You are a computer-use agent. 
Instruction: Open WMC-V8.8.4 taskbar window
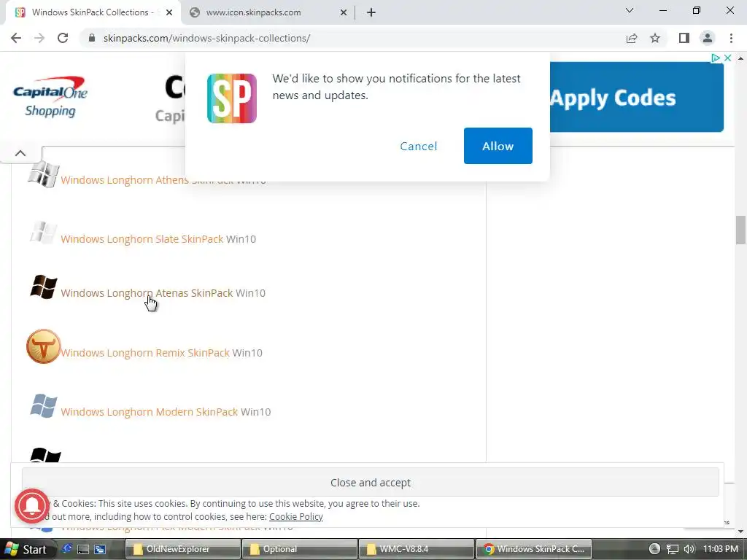417,549
